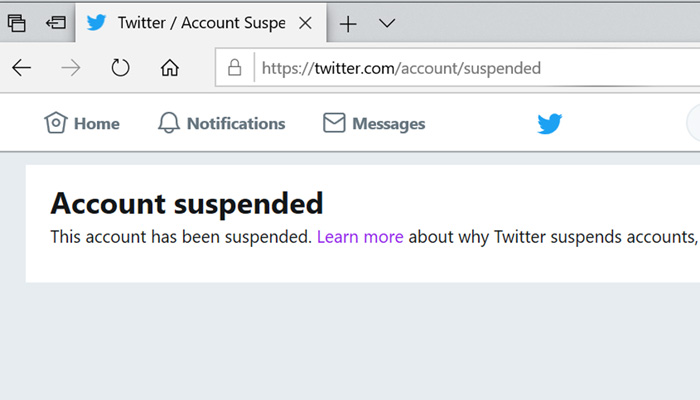Click the browser forward arrow
700x400 pixels.
[x=71, y=68]
